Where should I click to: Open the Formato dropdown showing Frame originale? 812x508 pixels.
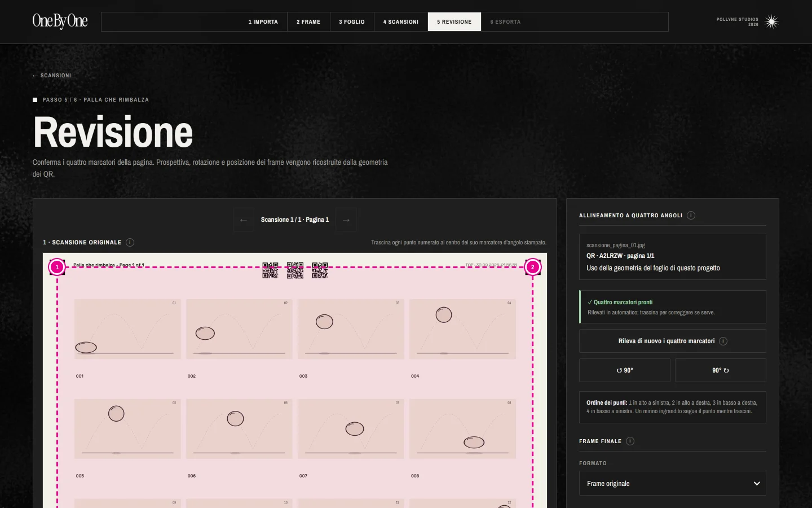(673, 484)
